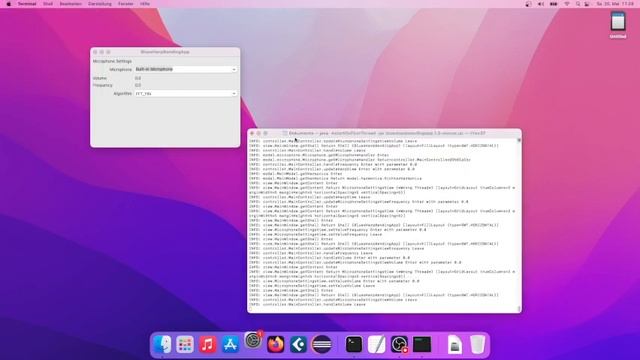Click the last log line handleVolume Leave
Image resolution: width=640 pixels, height=360 pixels.
tap(307, 304)
